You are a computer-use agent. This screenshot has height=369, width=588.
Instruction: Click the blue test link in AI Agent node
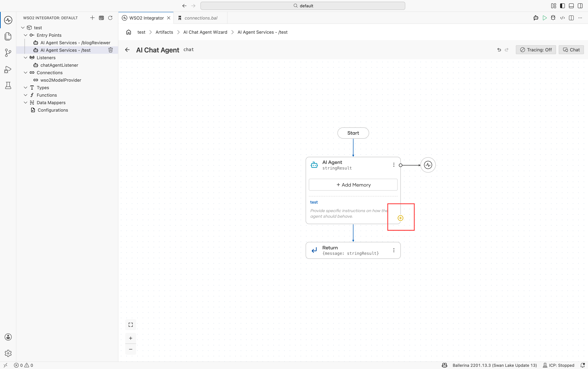[x=314, y=202]
